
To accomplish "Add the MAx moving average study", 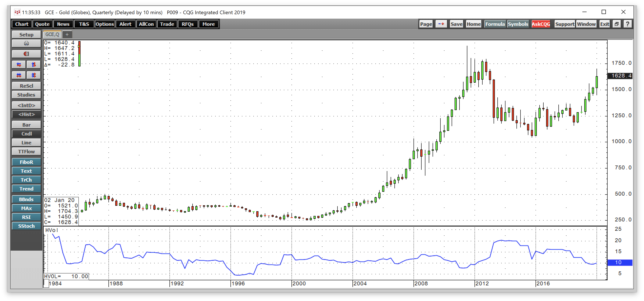I will (x=26, y=208).
